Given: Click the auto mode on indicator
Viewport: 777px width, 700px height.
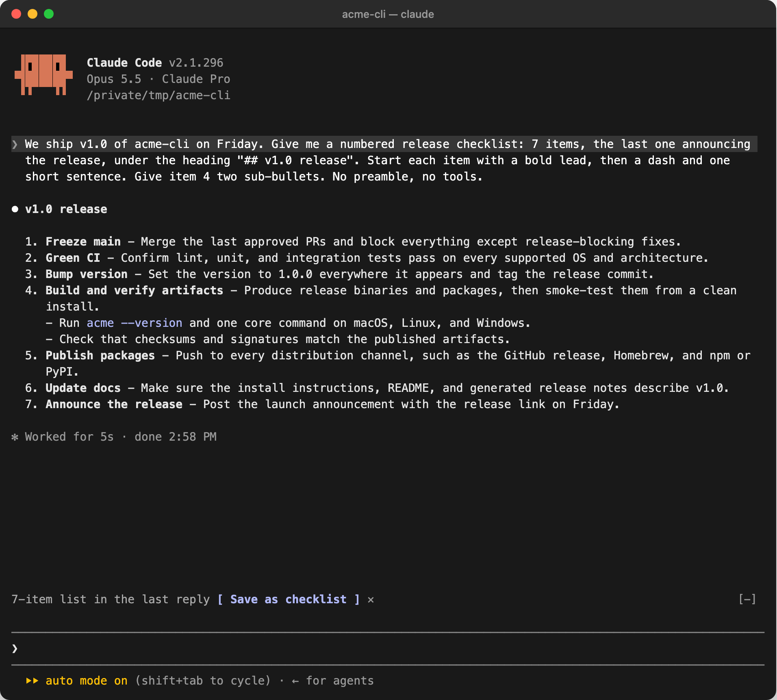Looking at the screenshot, I should click(x=86, y=680).
